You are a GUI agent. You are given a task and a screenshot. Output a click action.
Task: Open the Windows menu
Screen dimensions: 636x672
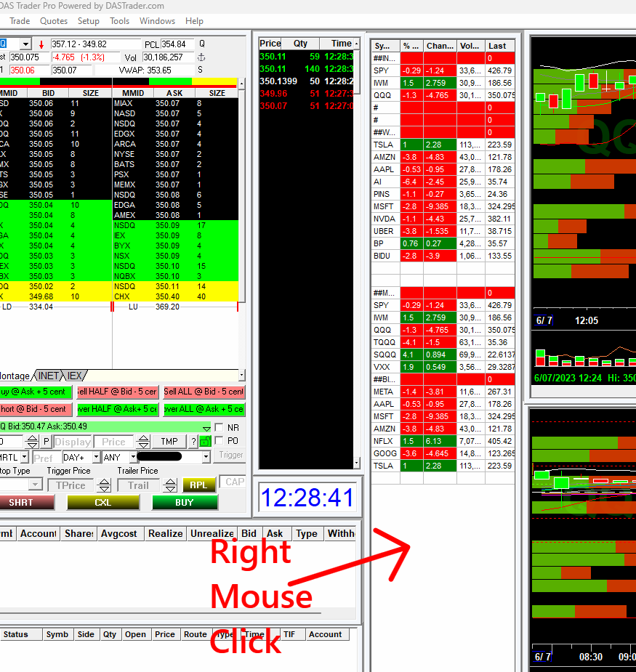click(x=157, y=21)
